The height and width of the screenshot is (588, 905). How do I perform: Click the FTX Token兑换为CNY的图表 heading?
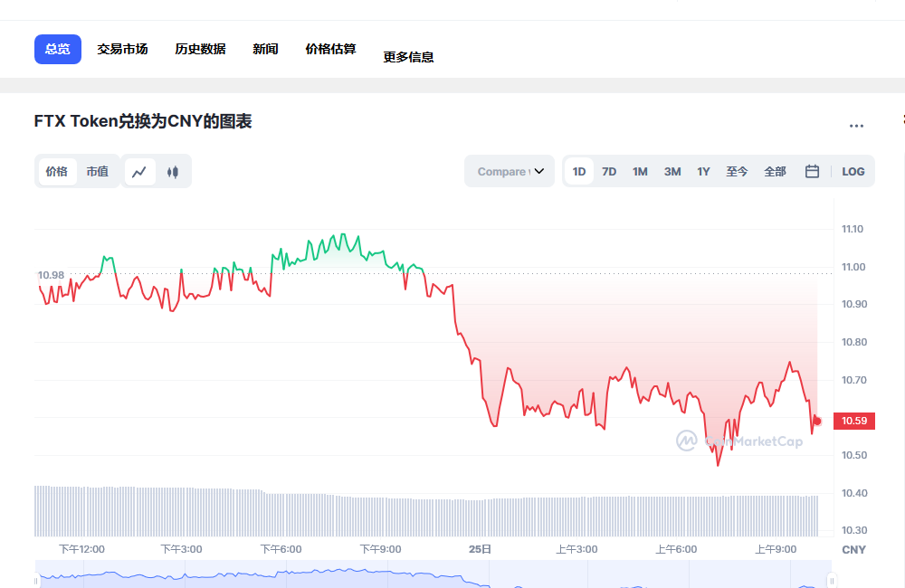click(x=143, y=122)
